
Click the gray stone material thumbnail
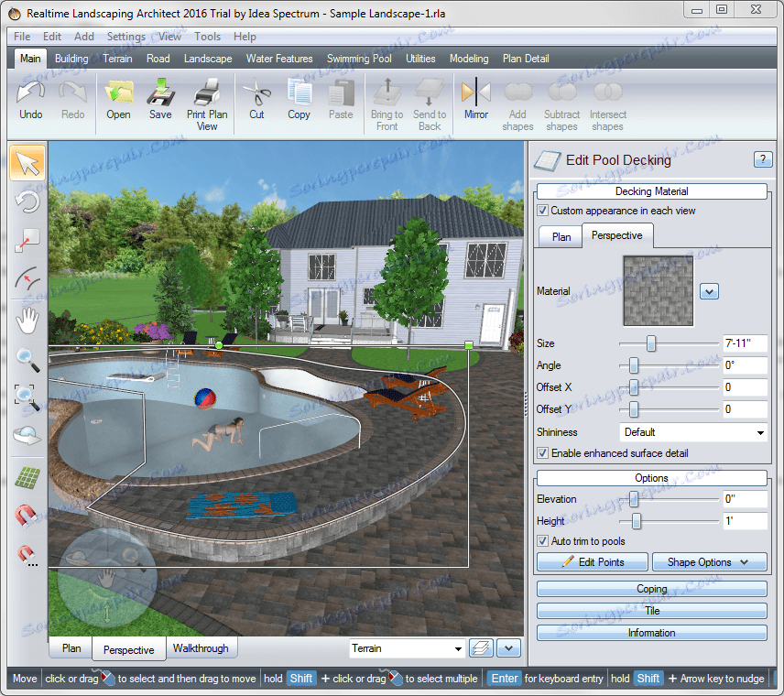tap(658, 291)
